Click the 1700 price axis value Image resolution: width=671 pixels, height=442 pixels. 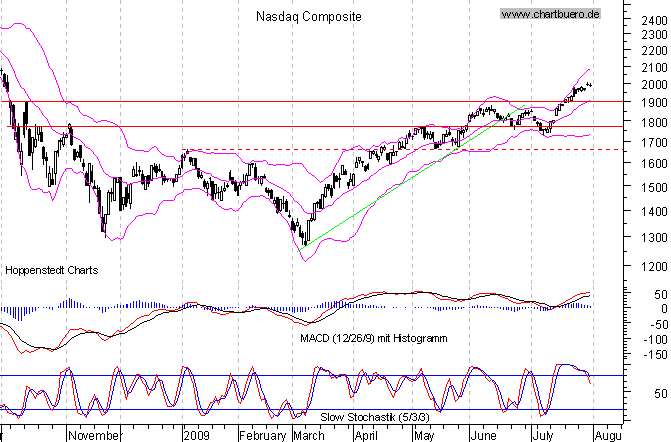(x=655, y=142)
